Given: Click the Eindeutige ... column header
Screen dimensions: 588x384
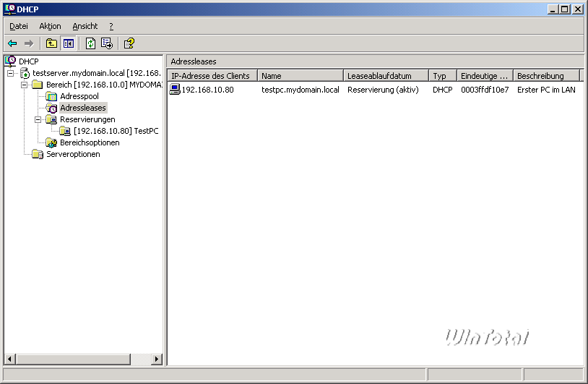Looking at the screenshot, I should 485,76.
